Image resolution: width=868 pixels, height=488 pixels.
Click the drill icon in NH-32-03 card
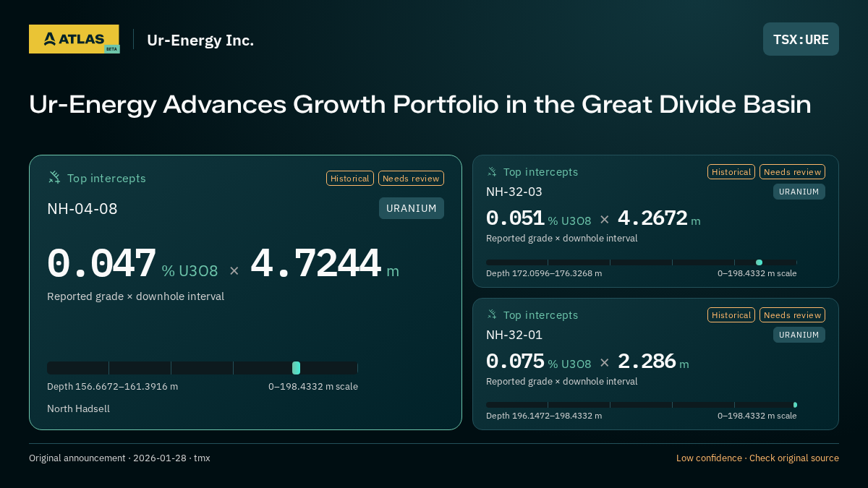pos(492,171)
